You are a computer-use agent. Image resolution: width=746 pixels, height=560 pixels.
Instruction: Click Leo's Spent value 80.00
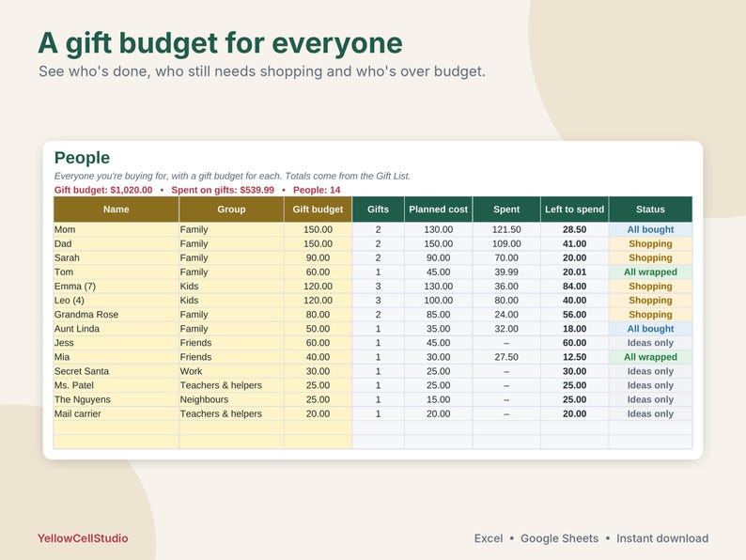tap(506, 301)
